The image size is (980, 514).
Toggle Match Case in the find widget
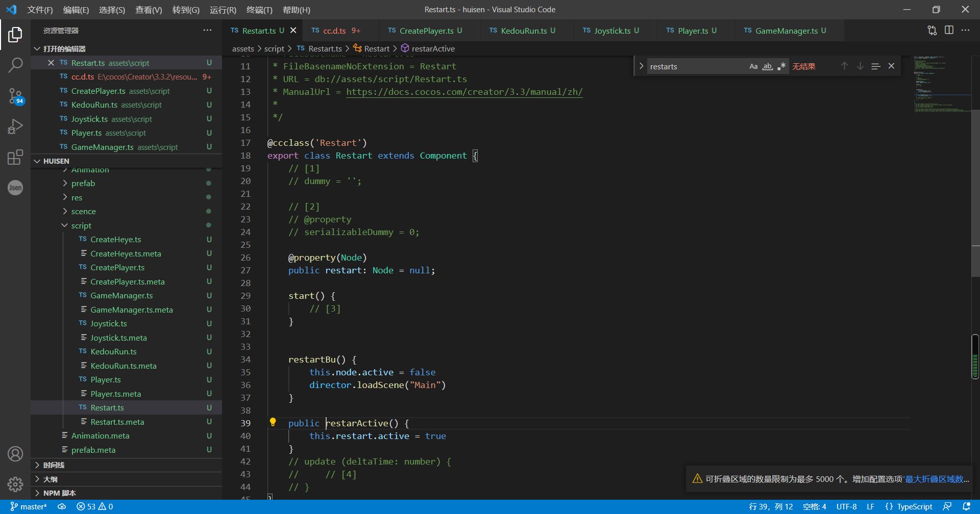753,66
